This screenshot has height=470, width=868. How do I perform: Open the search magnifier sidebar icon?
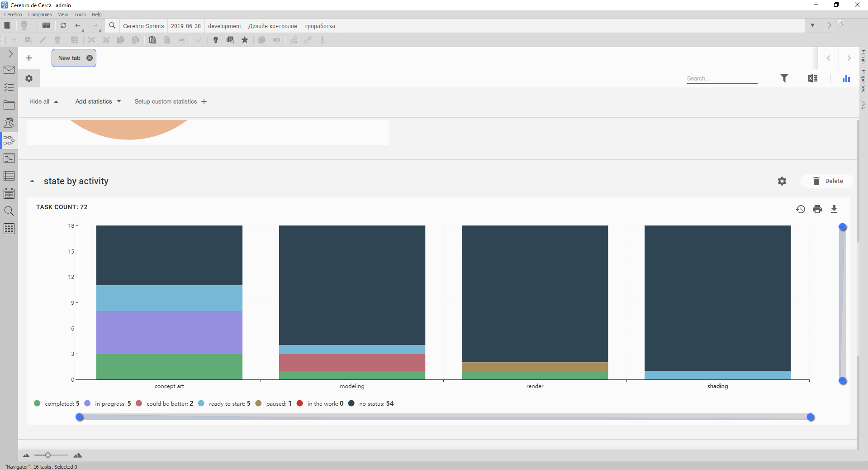tap(9, 211)
